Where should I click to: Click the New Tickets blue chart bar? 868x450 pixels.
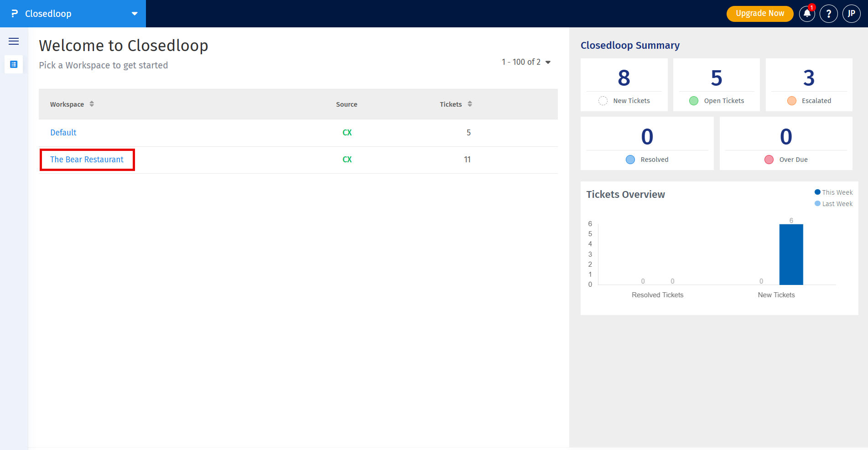pyautogui.click(x=791, y=254)
